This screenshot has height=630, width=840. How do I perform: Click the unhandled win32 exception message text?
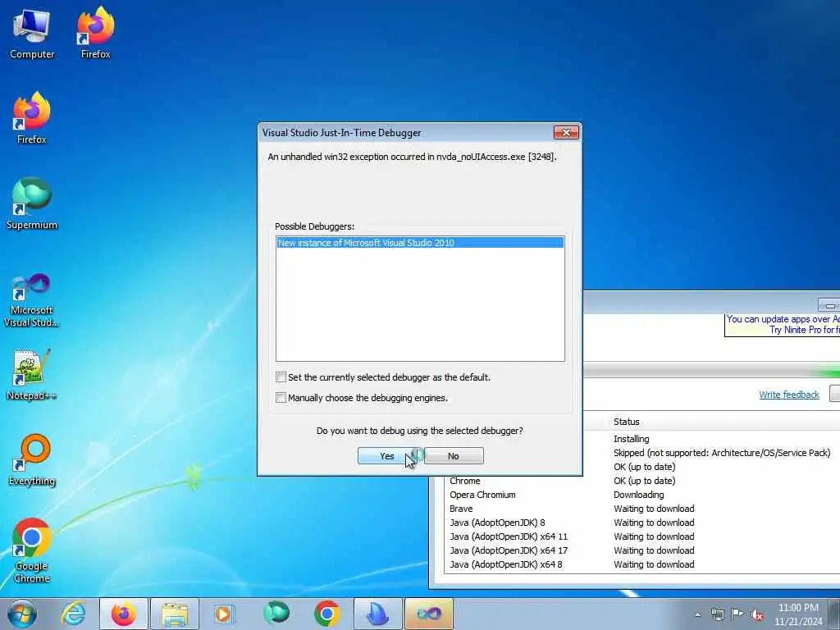[x=412, y=157]
